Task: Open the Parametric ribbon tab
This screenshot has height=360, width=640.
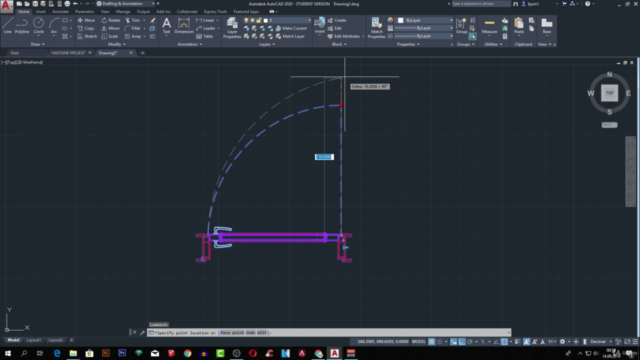Action: (x=84, y=11)
